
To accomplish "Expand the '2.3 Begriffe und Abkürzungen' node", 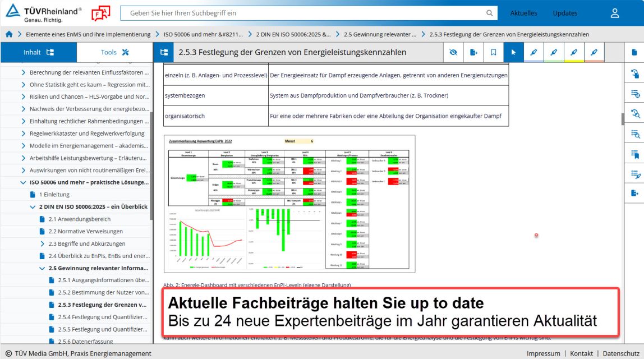I will point(42,243).
